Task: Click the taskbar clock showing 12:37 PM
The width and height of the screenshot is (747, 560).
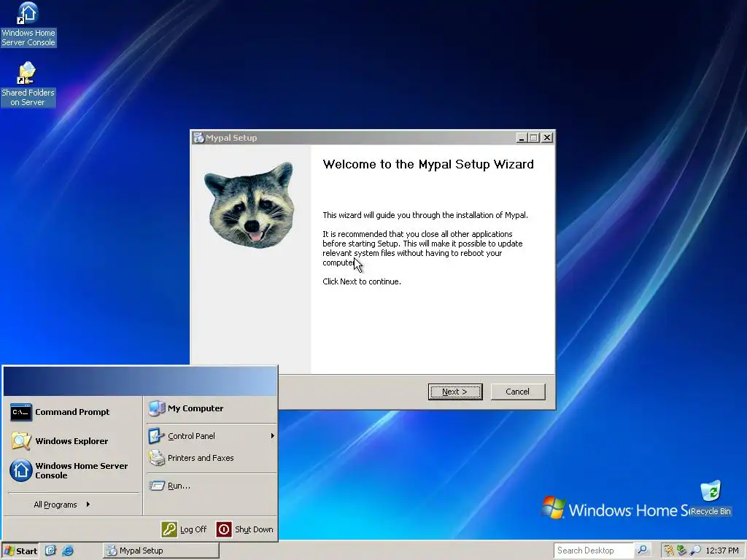Action: [722, 551]
